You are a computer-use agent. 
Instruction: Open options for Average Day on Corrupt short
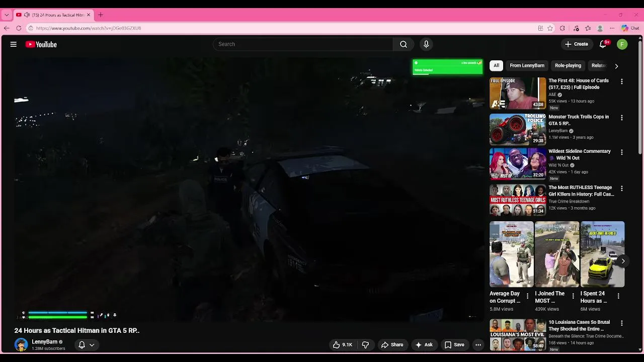528,296
